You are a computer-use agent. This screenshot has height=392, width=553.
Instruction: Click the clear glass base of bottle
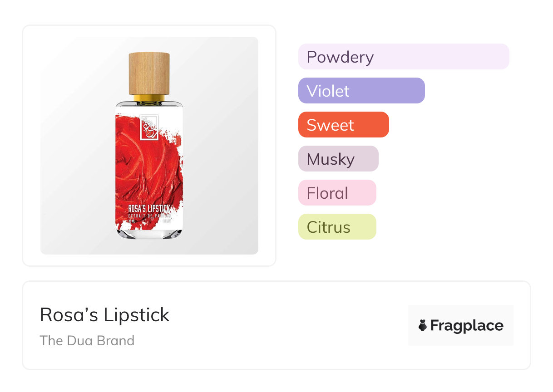(x=149, y=233)
